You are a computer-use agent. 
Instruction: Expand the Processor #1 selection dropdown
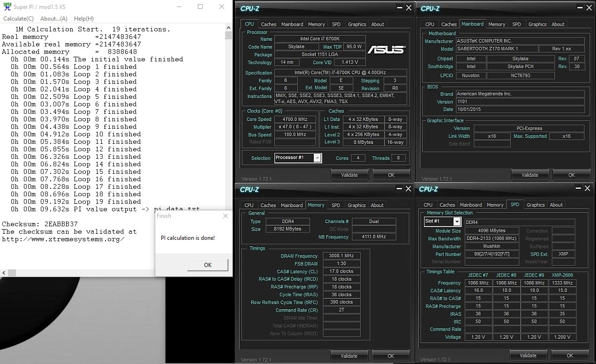(x=317, y=158)
